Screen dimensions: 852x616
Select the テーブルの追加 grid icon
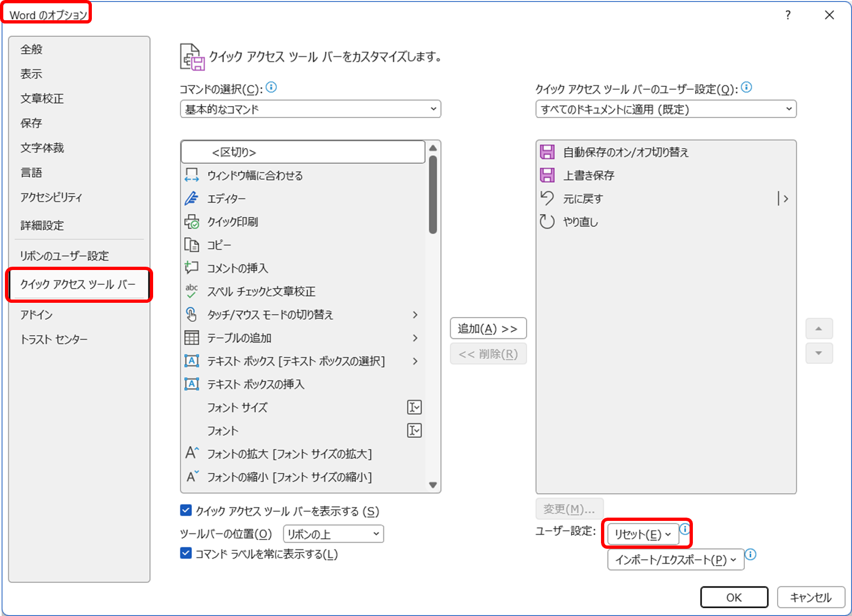pos(191,338)
